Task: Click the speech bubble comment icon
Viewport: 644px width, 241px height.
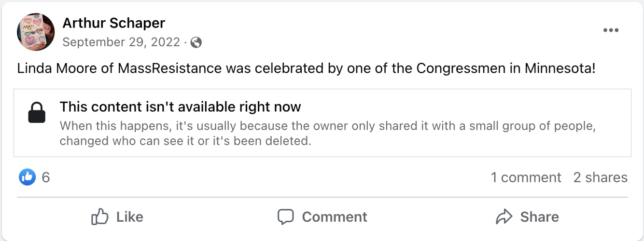Action: pos(286,217)
